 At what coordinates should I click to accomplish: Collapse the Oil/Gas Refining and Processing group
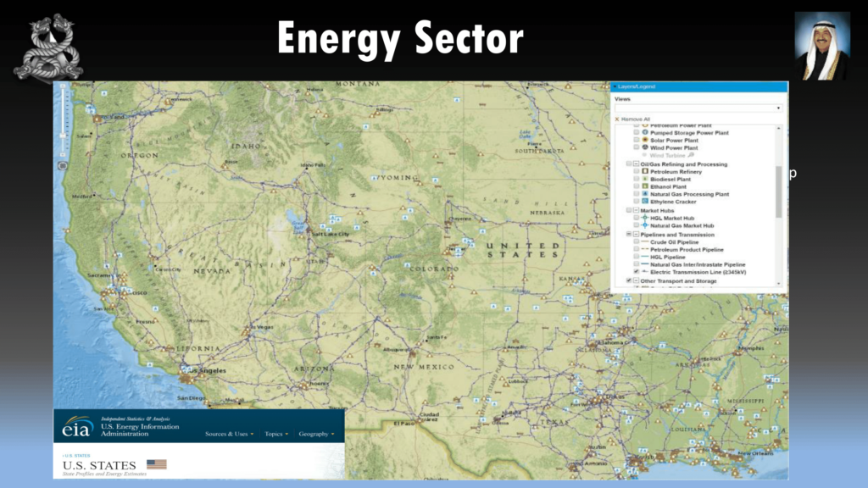pos(636,164)
